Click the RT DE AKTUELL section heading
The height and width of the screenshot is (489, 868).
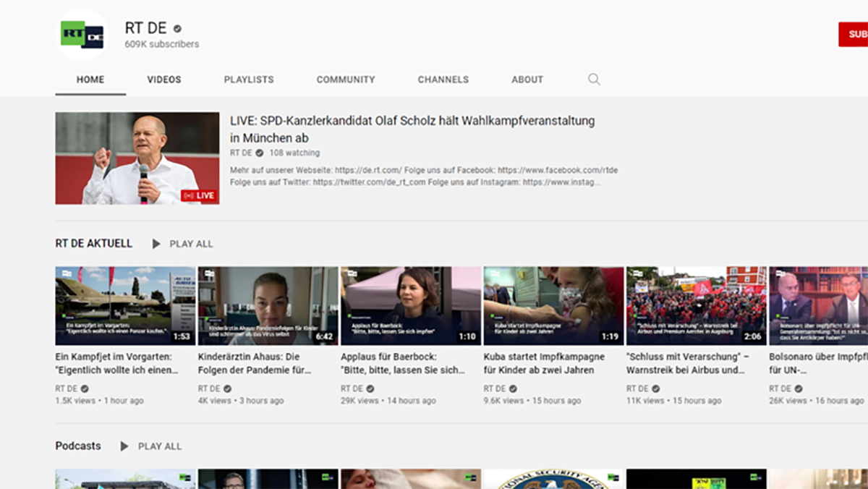(x=94, y=244)
